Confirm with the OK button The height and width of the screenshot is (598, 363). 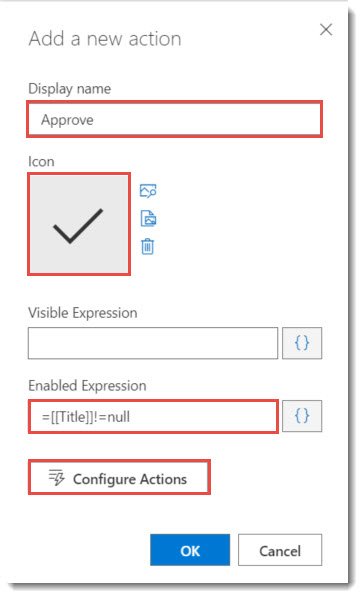coord(190,550)
